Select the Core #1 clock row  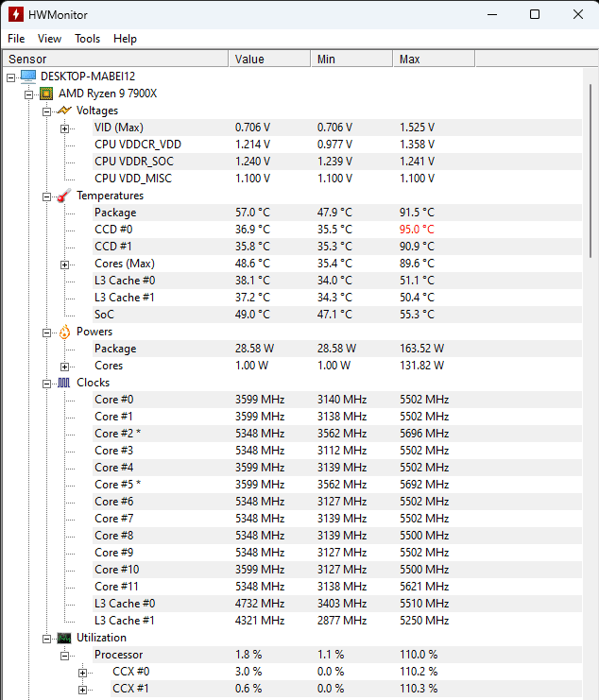[x=337, y=417]
